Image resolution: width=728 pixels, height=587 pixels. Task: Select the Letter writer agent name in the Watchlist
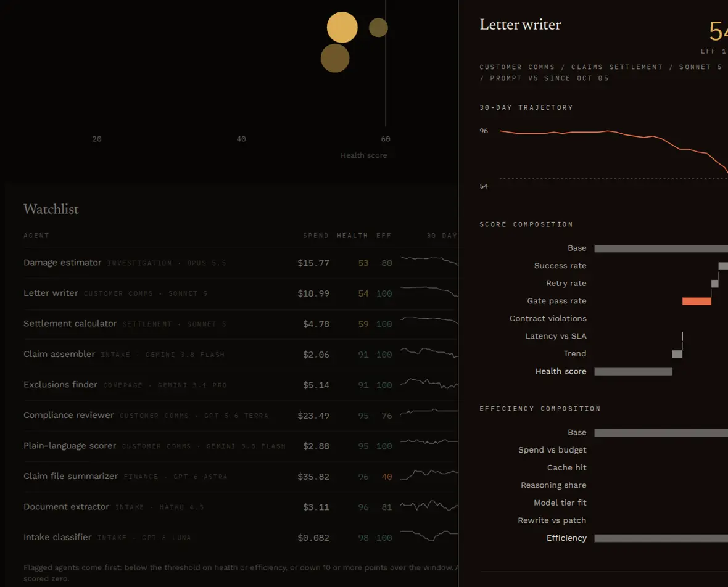coord(51,293)
